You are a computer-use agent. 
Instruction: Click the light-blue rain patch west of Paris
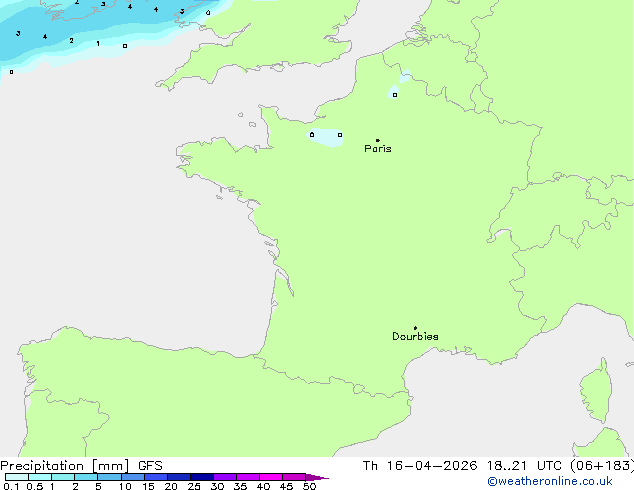(x=325, y=137)
